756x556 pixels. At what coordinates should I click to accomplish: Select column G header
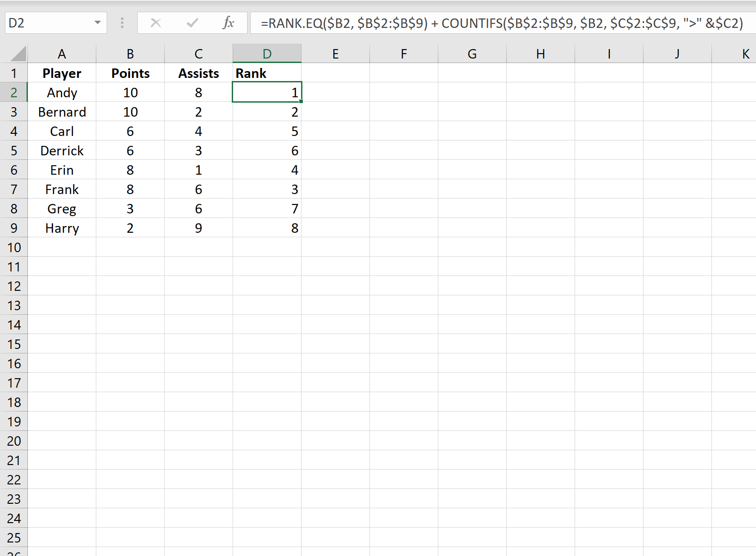[472, 54]
